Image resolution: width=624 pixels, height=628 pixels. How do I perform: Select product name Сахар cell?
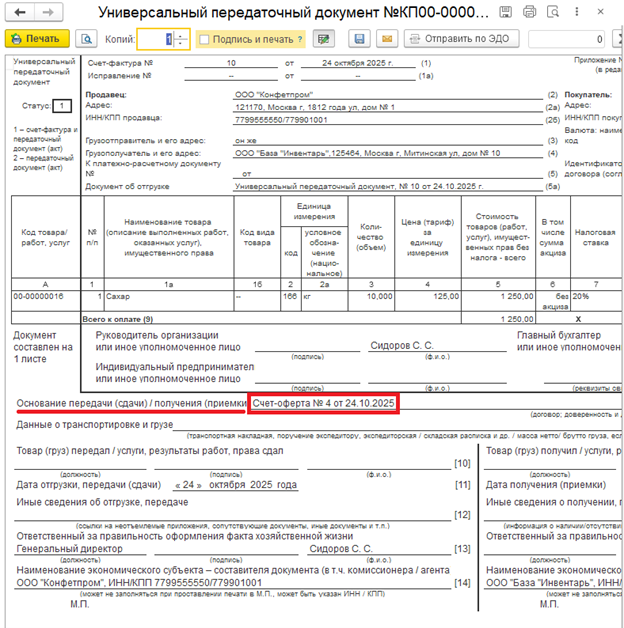[169, 301]
